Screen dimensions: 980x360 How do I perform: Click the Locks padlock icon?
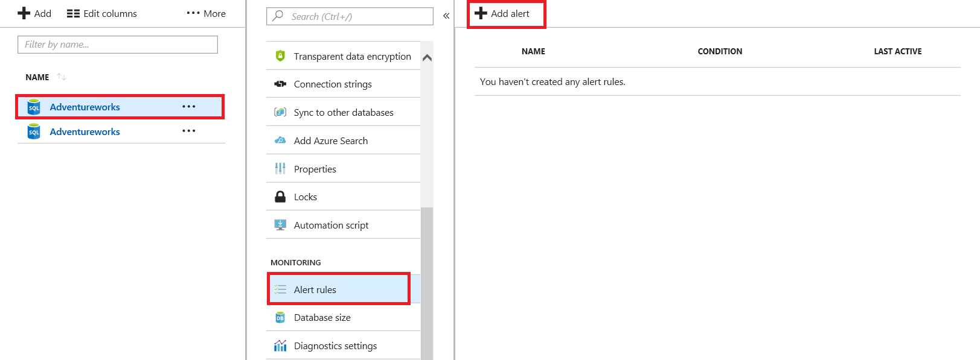(280, 197)
